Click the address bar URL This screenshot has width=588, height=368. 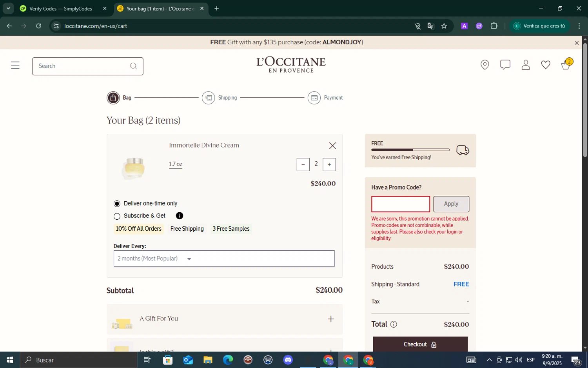pyautogui.click(x=96, y=26)
